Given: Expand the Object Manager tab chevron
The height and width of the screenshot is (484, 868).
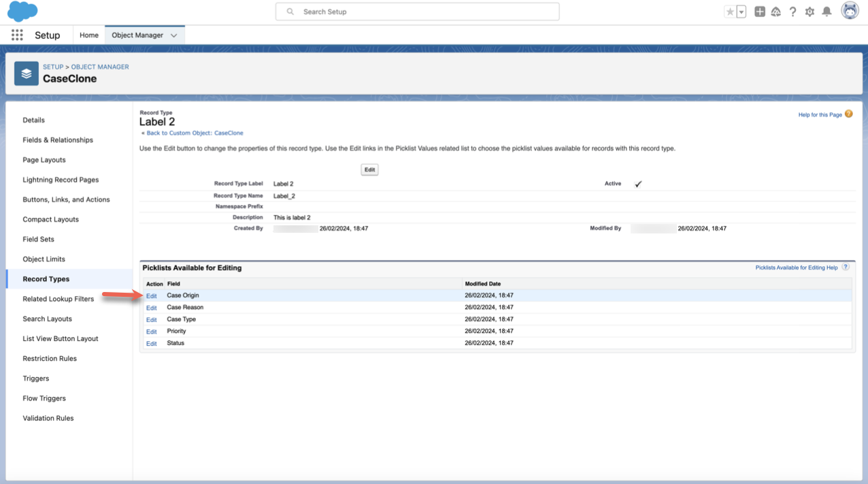Looking at the screenshot, I should 174,35.
